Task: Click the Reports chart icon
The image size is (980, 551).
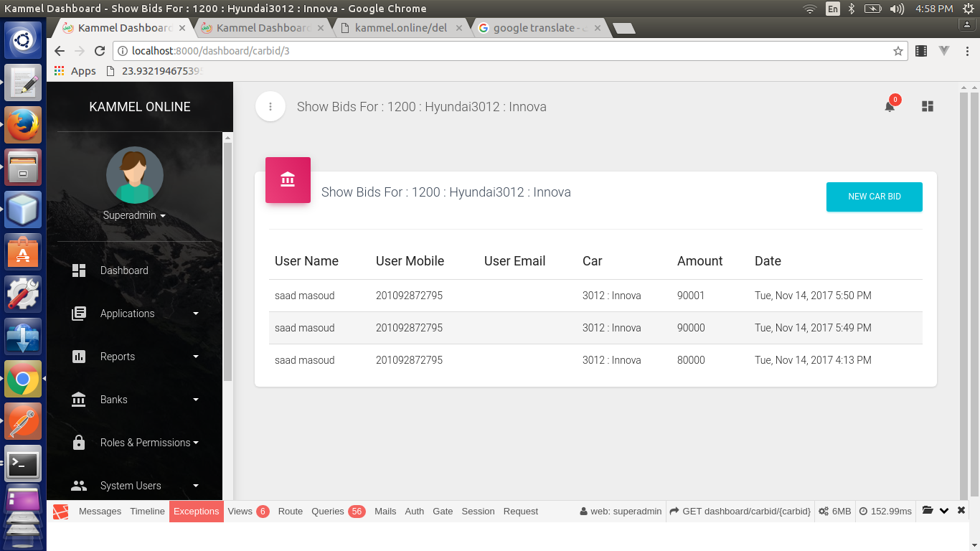Action: click(x=79, y=357)
